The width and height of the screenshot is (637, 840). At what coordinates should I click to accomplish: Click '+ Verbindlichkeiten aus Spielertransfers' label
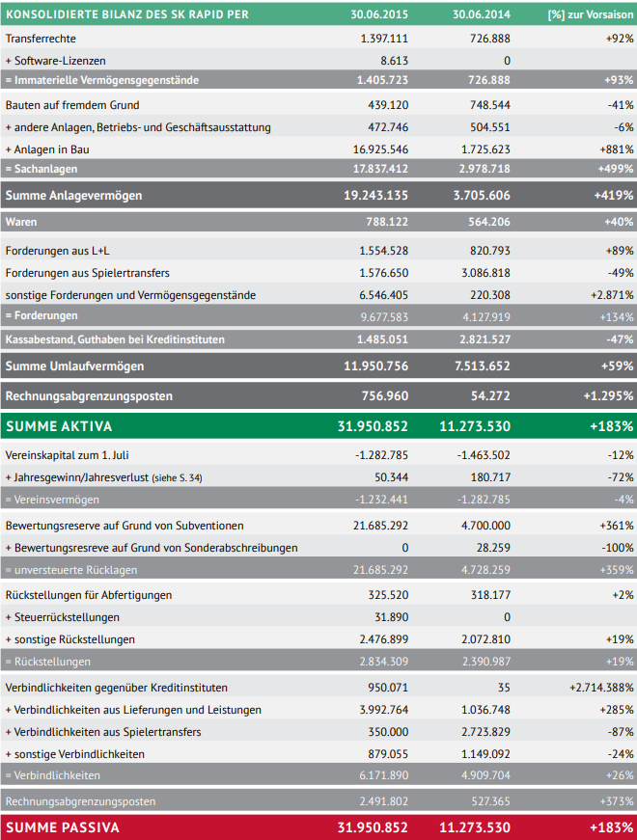tap(103, 732)
